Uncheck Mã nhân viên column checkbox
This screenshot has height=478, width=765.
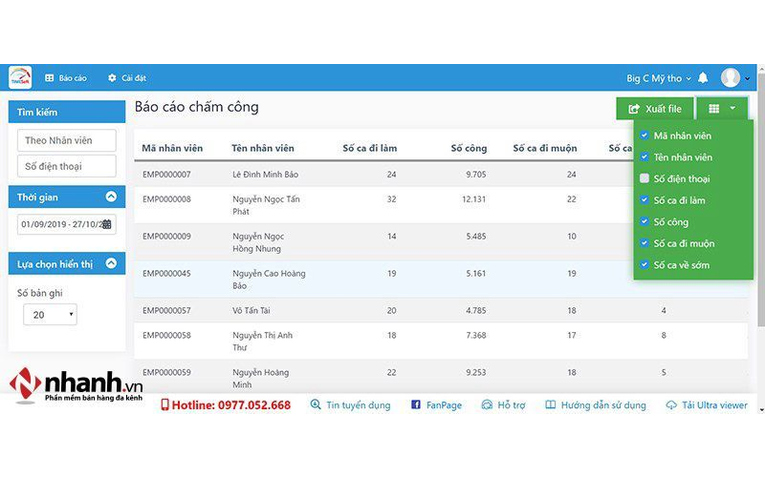click(644, 136)
